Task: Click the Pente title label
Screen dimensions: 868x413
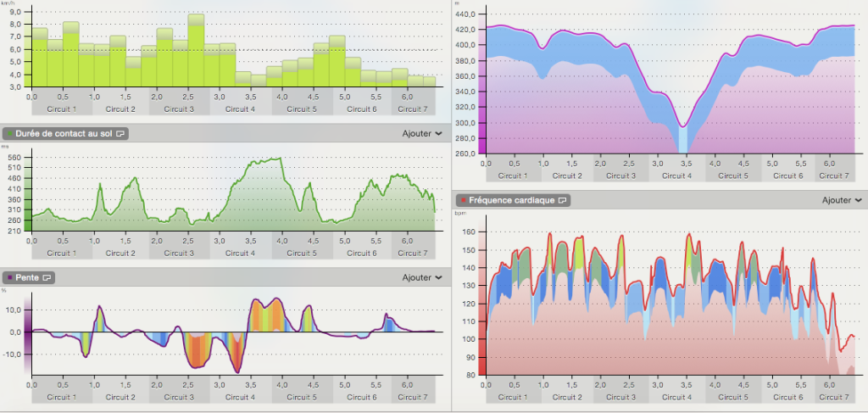Action: coord(27,277)
